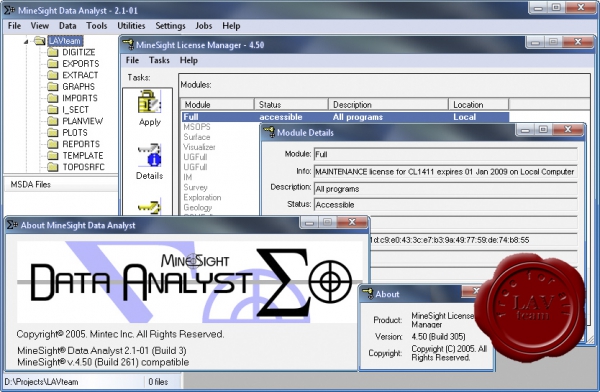Open the Tools menu in Data Analyst
Image resolution: width=600 pixels, height=392 pixels.
[x=96, y=26]
